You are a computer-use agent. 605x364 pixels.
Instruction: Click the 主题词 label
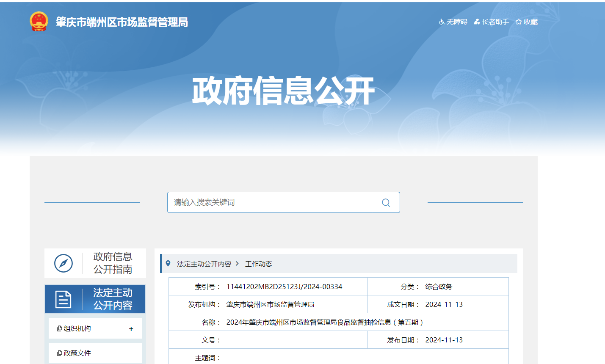[x=207, y=358]
